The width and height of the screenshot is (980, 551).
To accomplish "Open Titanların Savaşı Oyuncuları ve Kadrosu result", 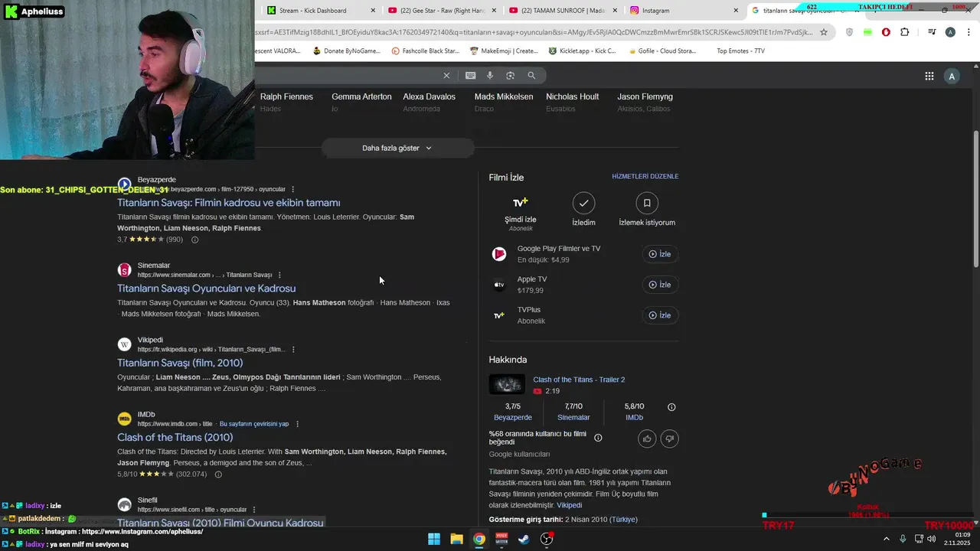I will (x=206, y=289).
